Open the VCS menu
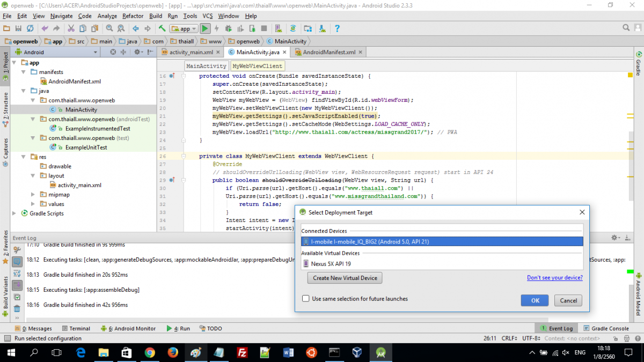This screenshot has width=644, height=362. click(x=208, y=16)
